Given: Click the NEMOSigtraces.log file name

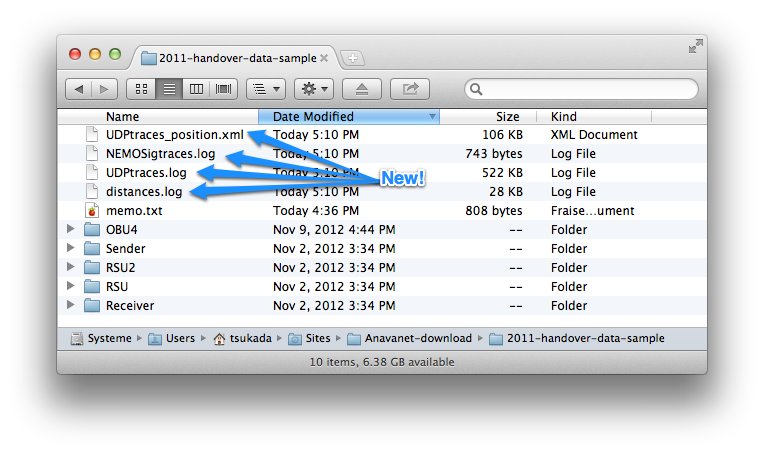Looking at the screenshot, I should 160,154.
